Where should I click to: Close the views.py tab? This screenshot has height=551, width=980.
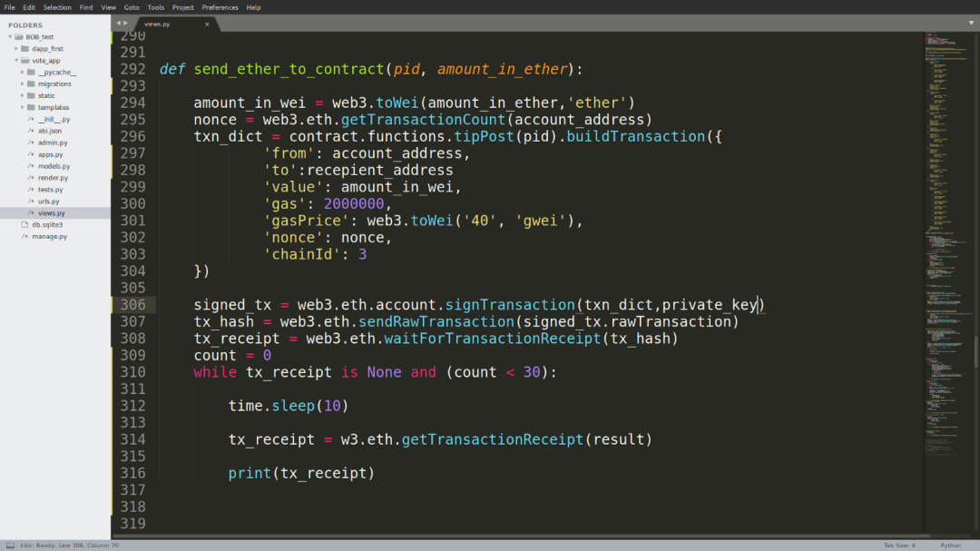tap(207, 24)
